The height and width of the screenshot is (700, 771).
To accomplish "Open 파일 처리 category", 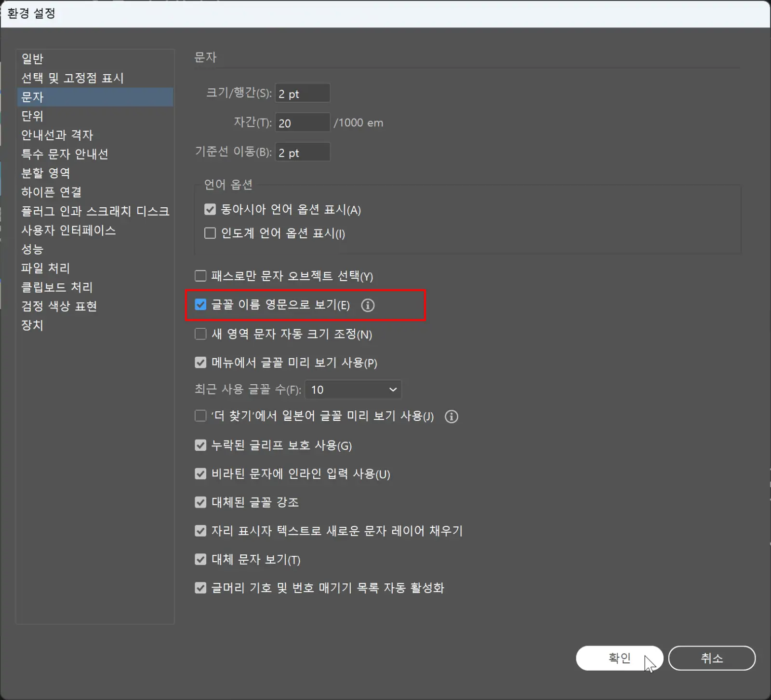I will (95, 268).
